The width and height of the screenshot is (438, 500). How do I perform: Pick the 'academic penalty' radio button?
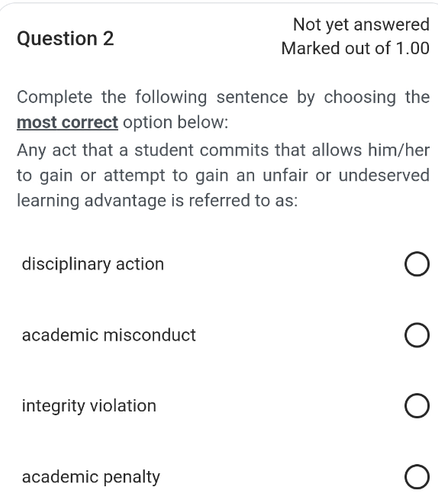tap(417, 477)
